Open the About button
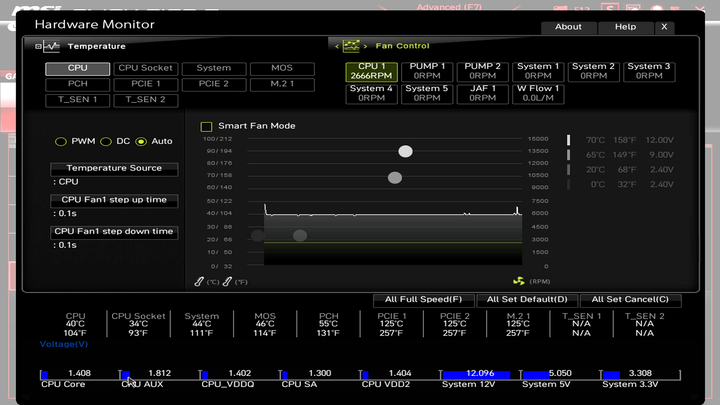Image resolution: width=720 pixels, height=405 pixels. [x=568, y=27]
